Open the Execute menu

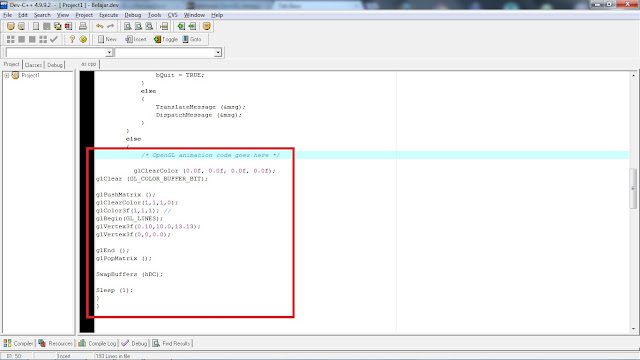(109, 15)
